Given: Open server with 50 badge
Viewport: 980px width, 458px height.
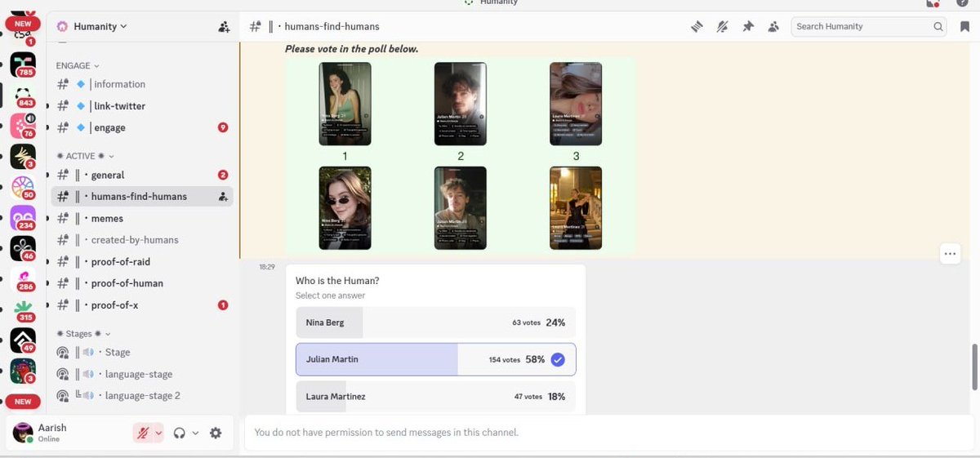Looking at the screenshot, I should tap(23, 187).
